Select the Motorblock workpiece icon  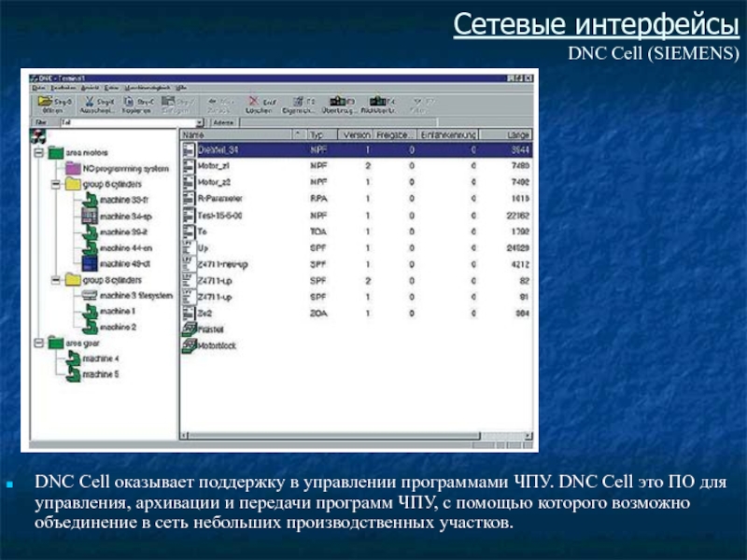coord(190,345)
